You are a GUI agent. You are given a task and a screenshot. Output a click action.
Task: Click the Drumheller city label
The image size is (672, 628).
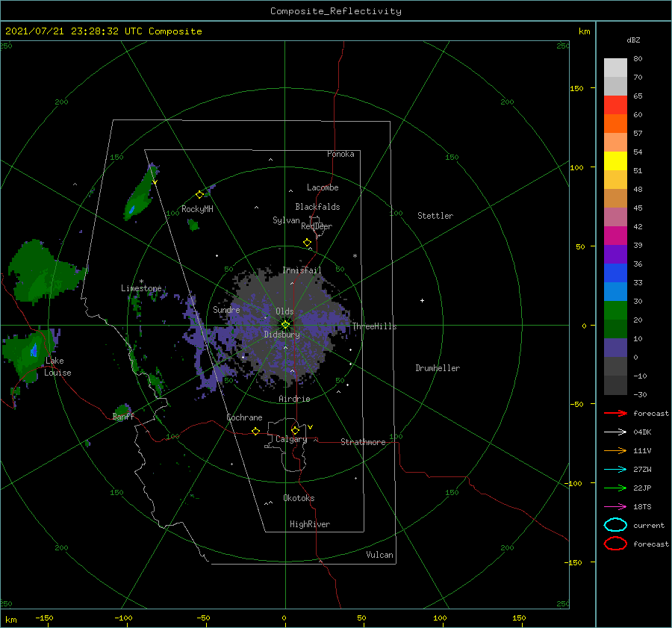click(438, 368)
